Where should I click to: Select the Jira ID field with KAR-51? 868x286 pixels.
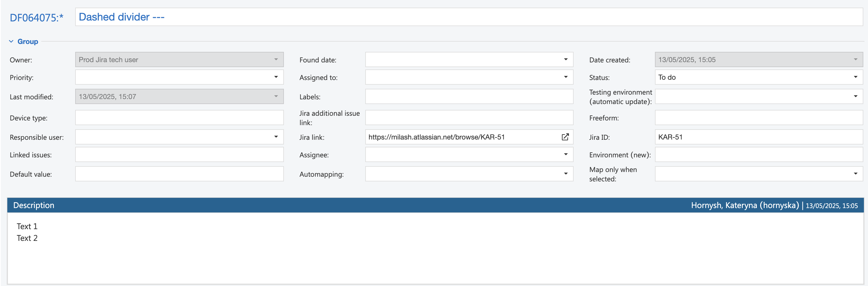tap(758, 137)
